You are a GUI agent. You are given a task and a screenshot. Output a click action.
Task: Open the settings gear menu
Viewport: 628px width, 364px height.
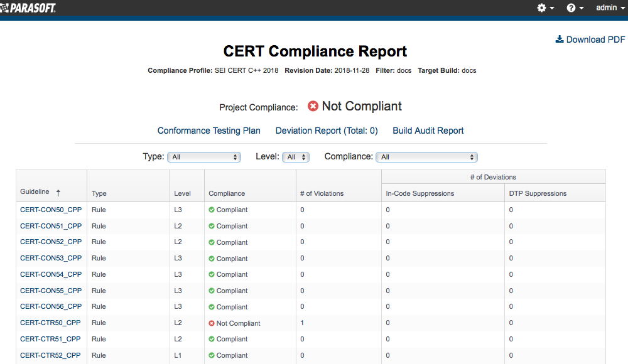coord(545,8)
